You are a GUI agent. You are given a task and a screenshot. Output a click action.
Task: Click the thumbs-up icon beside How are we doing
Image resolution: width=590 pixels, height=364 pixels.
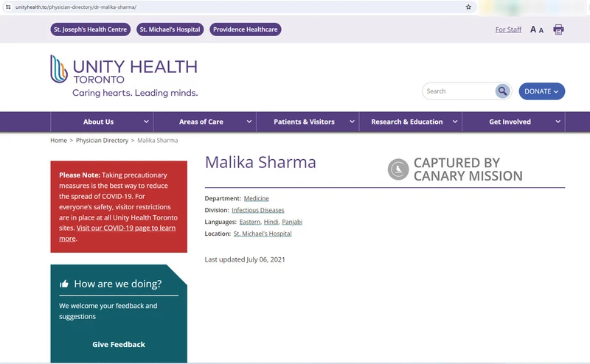pyautogui.click(x=64, y=284)
